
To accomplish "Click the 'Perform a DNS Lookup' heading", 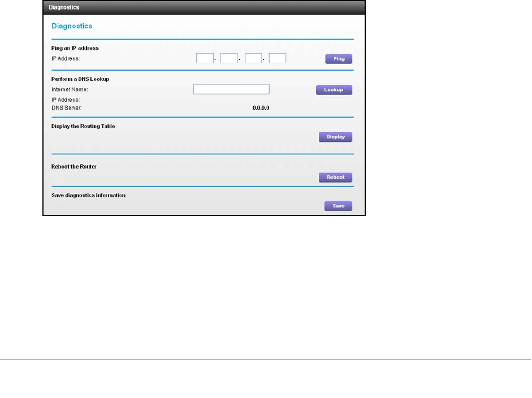I will coord(80,79).
